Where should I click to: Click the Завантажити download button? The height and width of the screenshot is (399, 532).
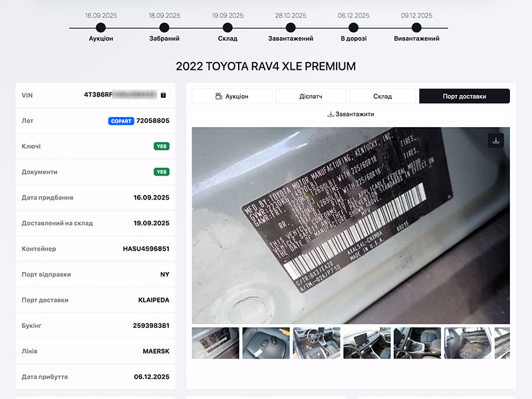click(x=351, y=114)
